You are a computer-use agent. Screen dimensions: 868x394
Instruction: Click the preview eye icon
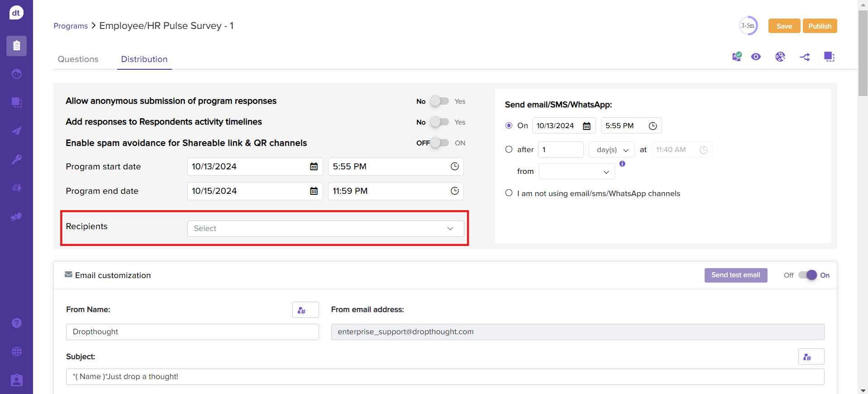pos(756,57)
